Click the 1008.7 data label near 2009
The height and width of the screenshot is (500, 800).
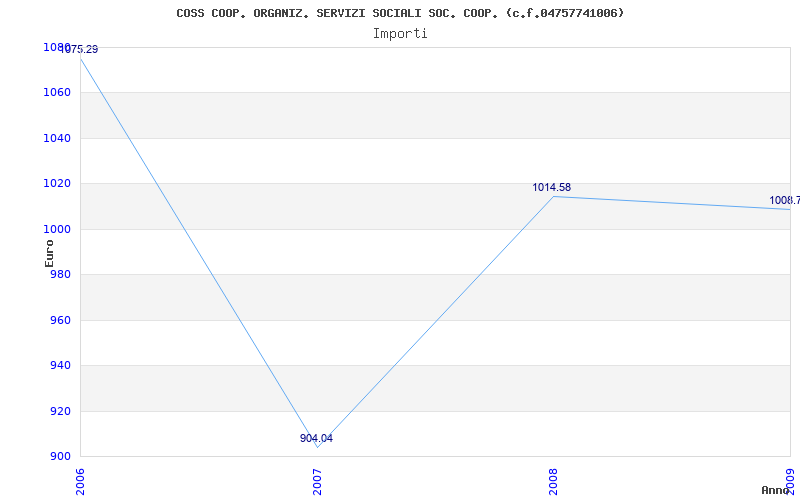785,200
